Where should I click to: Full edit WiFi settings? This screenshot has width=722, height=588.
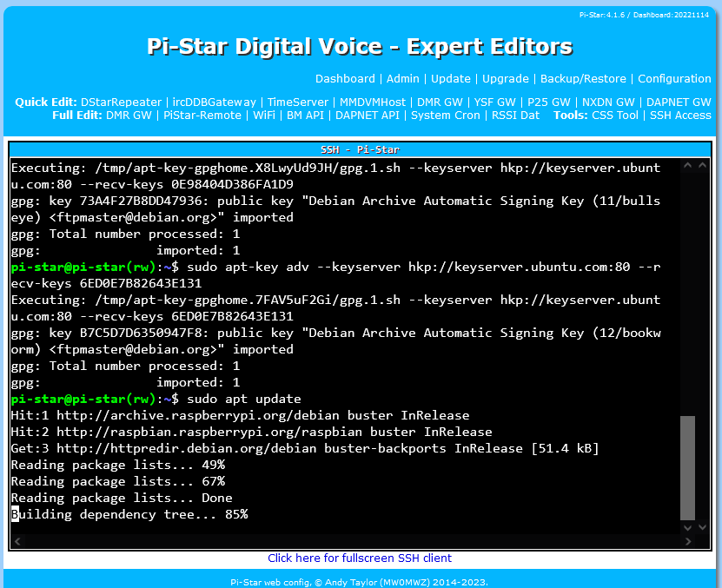[x=264, y=116]
